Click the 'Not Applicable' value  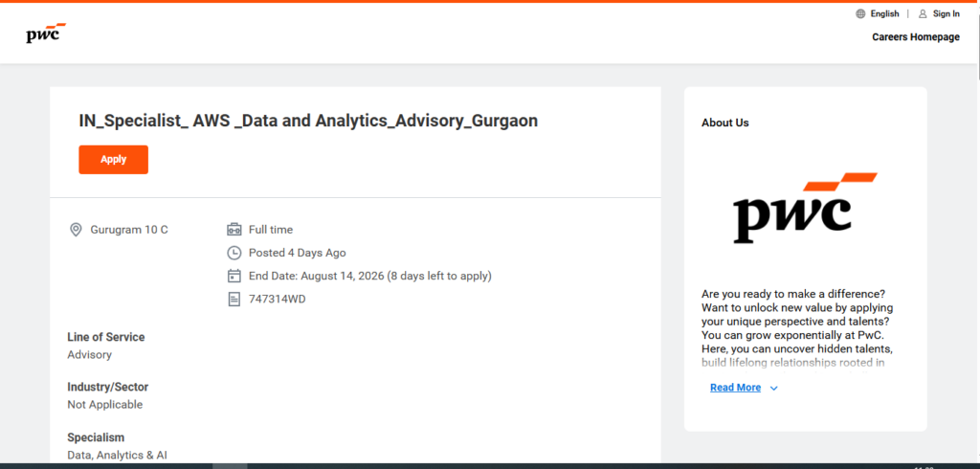point(105,405)
